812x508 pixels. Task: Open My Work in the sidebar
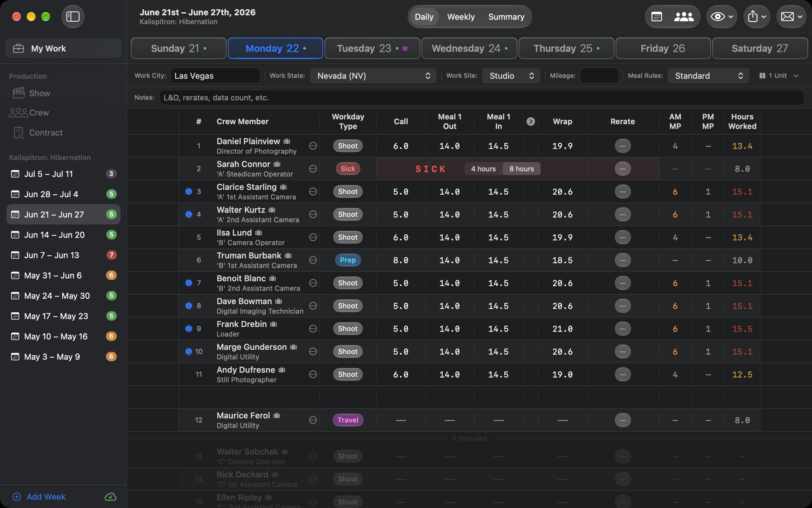click(x=63, y=48)
